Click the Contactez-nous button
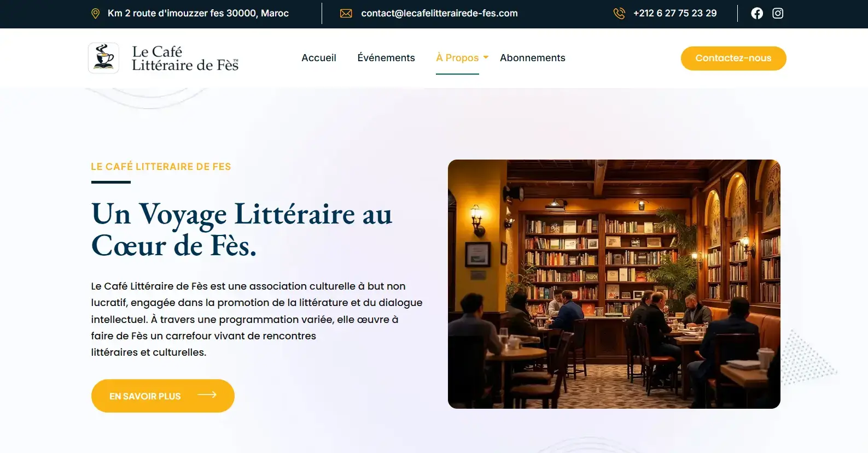The height and width of the screenshot is (453, 868). (733, 58)
